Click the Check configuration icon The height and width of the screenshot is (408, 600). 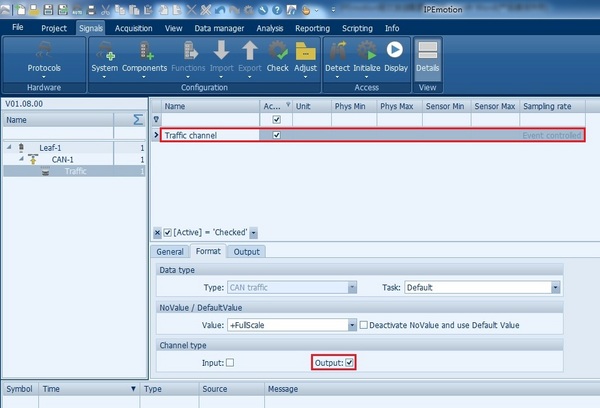click(277, 57)
